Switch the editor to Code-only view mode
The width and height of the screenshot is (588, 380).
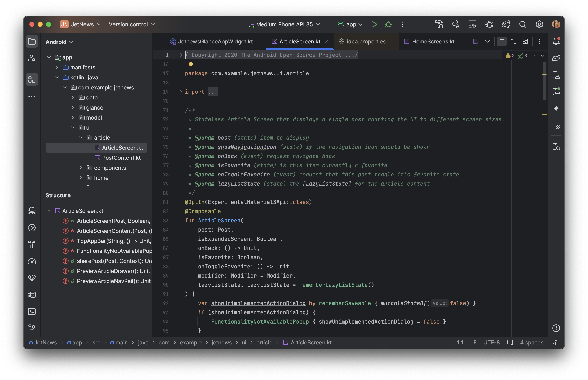pyautogui.click(x=502, y=41)
